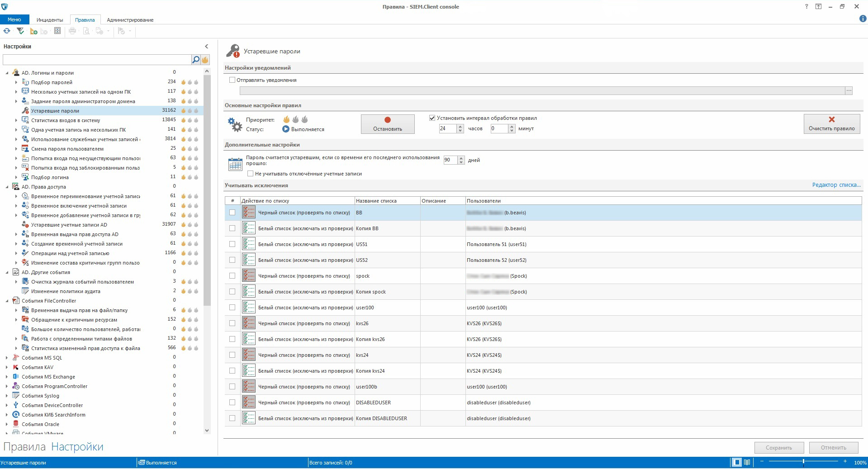This screenshot has width=868, height=469.
Task: Click the settings search input field
Action: point(97,60)
